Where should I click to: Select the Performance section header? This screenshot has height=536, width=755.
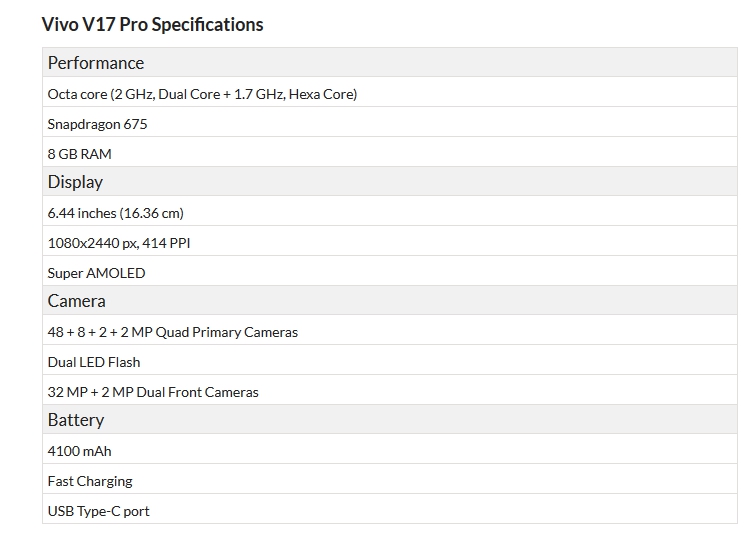96,63
